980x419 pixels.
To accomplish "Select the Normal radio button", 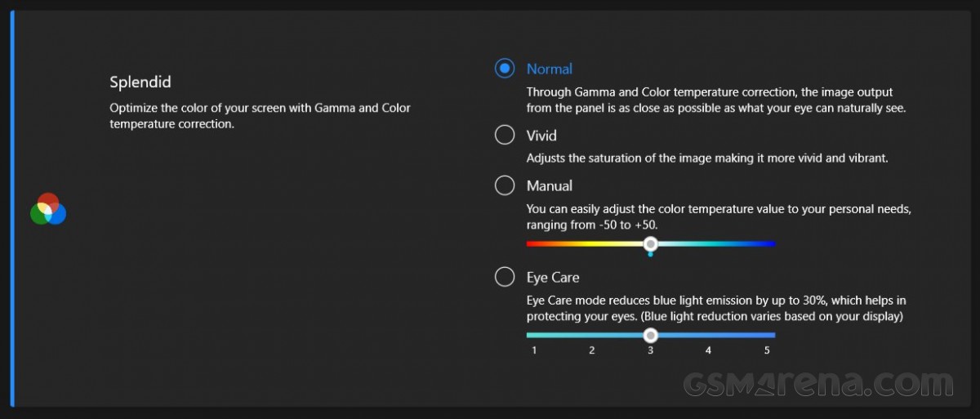I will [505, 69].
